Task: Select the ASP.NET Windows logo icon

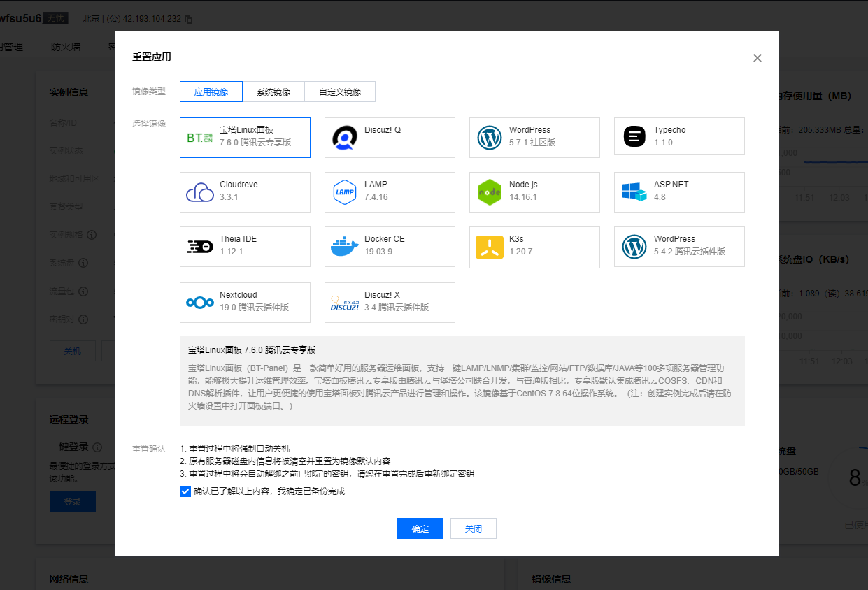Action: [x=634, y=192]
